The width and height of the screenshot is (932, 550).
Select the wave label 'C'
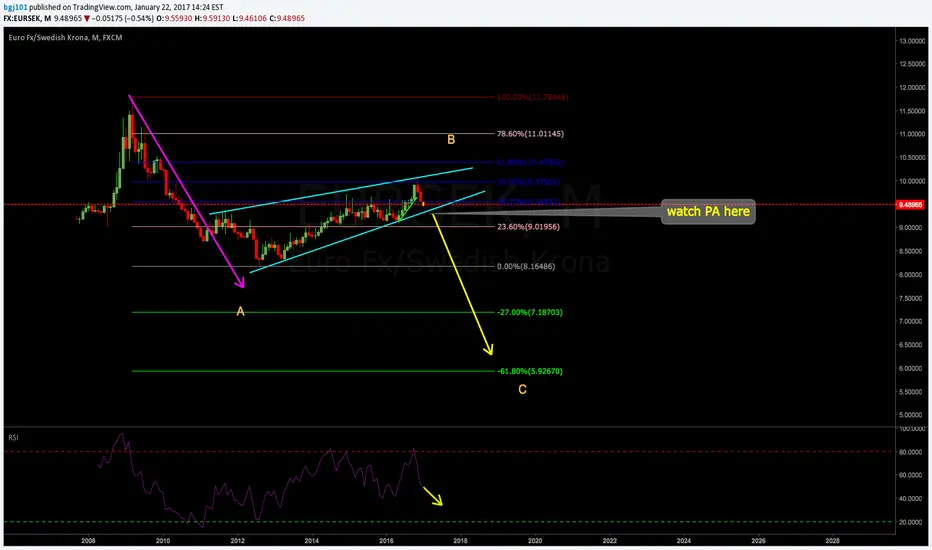[522, 389]
